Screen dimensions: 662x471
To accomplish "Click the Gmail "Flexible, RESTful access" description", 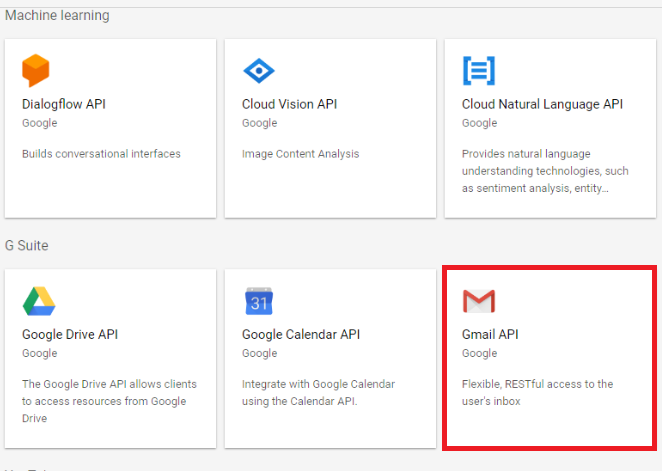I will pyautogui.click(x=537, y=393).
